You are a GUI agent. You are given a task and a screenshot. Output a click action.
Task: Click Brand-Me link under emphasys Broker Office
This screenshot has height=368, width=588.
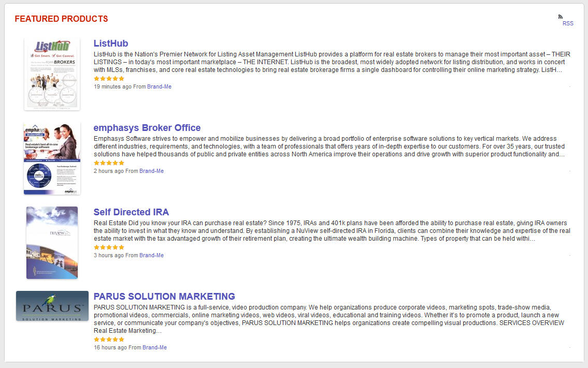151,171
